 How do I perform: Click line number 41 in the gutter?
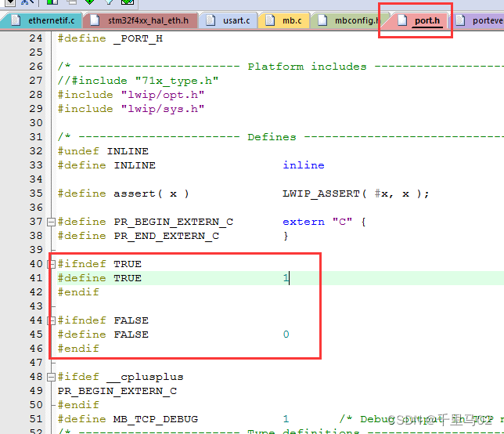click(36, 278)
